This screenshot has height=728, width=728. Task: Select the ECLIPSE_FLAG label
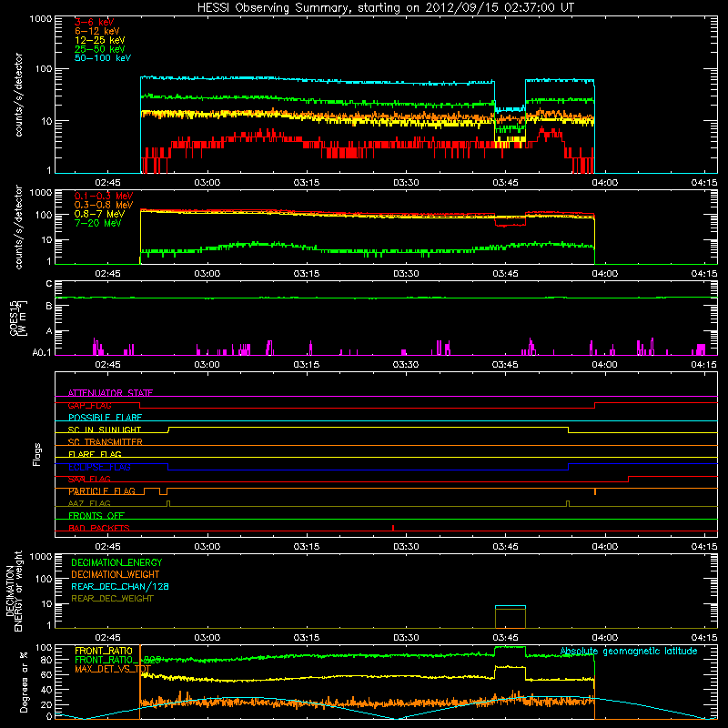[x=99, y=467]
